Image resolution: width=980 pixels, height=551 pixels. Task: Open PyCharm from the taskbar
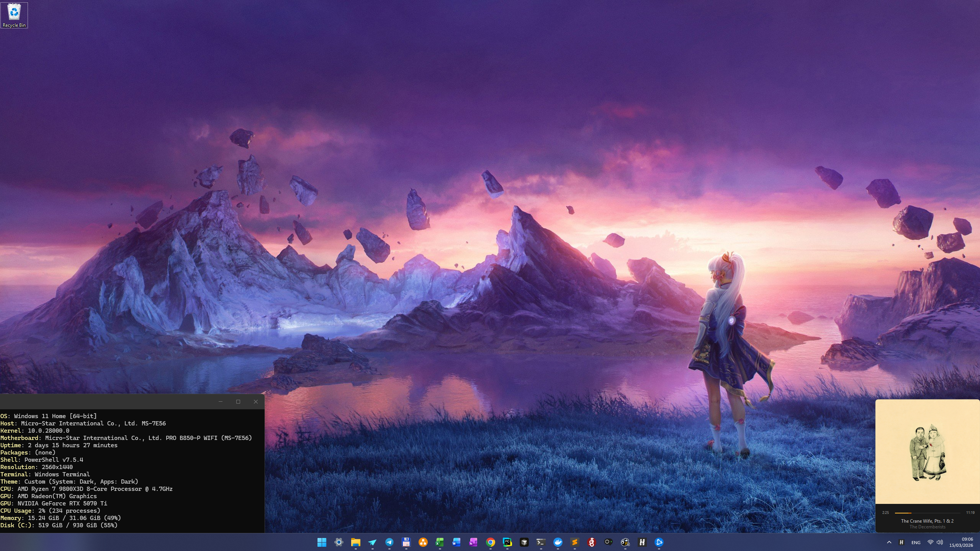[x=507, y=542]
